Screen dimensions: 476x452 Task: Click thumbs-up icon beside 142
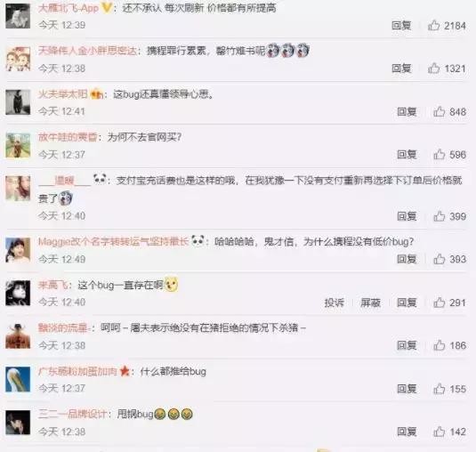pos(440,432)
